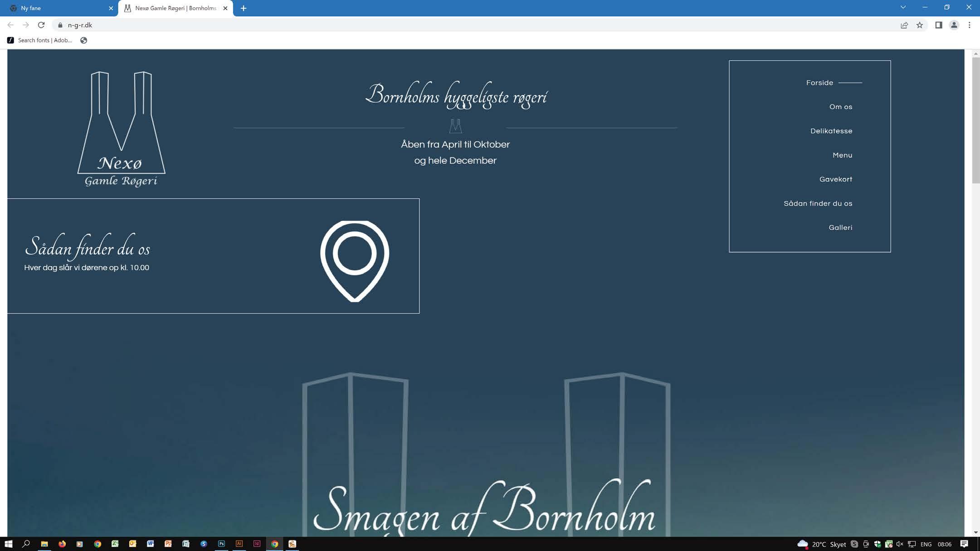Go to the Gavekort page
This screenshot has width=980, height=551.
[x=835, y=179]
